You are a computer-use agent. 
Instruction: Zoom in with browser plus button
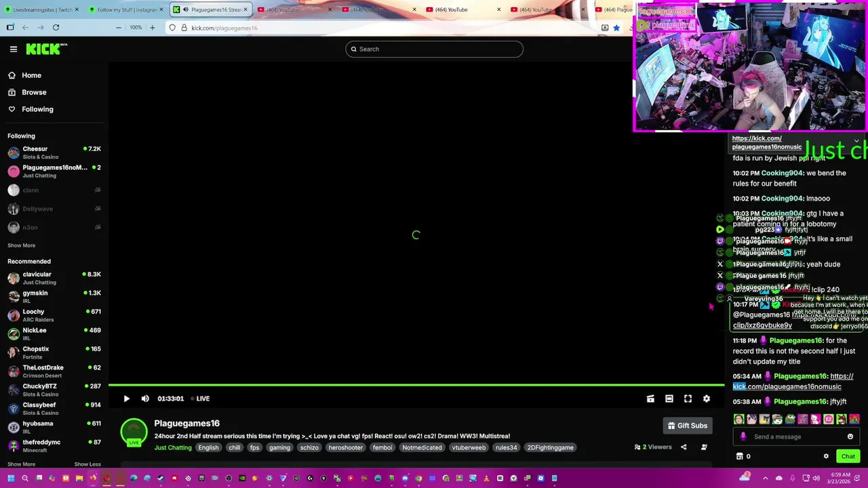(153, 28)
